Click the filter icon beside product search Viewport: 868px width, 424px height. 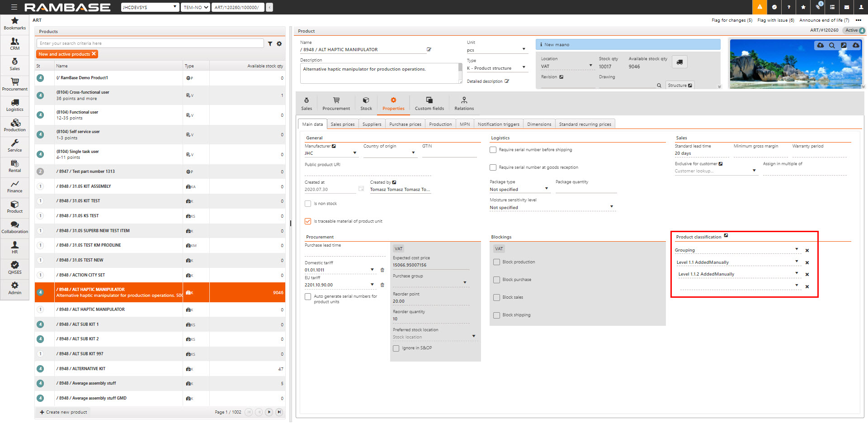[x=270, y=44]
